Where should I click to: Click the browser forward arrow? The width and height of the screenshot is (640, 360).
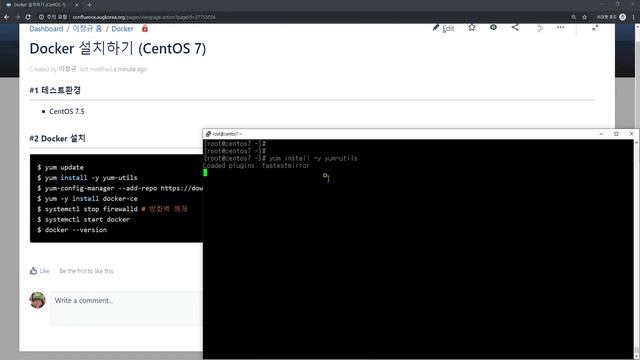tap(17, 17)
